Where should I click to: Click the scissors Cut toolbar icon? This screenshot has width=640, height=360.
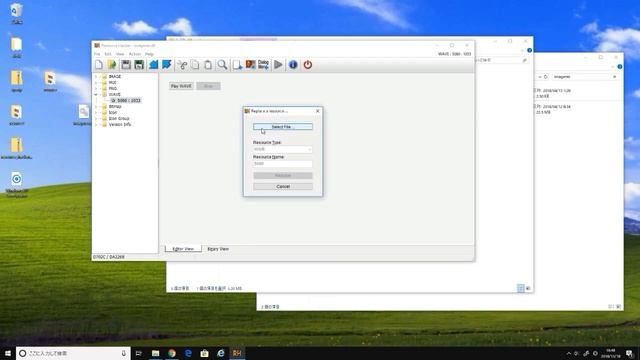[x=182, y=64]
